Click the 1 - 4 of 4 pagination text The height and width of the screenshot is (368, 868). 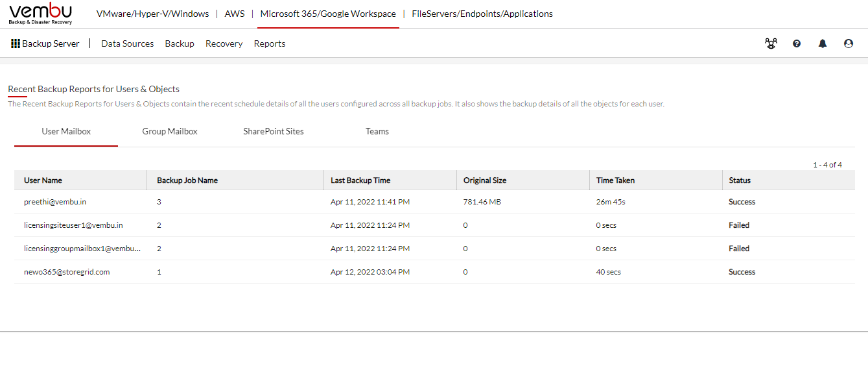tap(828, 165)
